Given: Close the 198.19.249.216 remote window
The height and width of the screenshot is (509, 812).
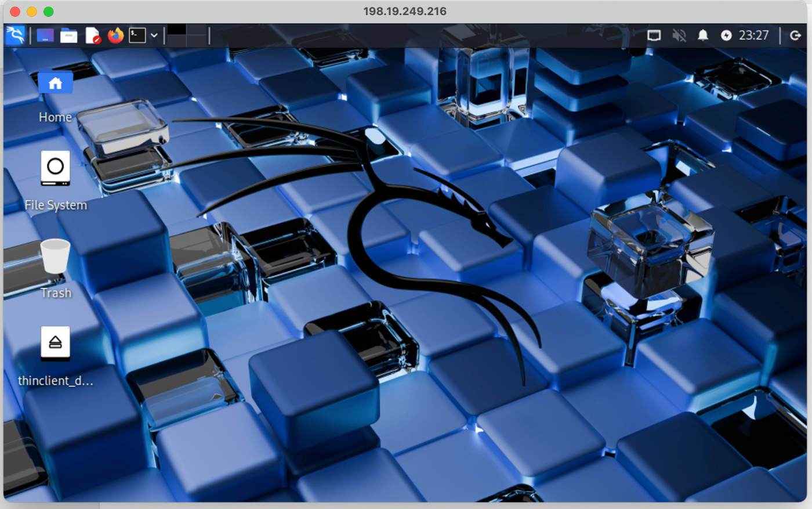Looking at the screenshot, I should (15, 11).
